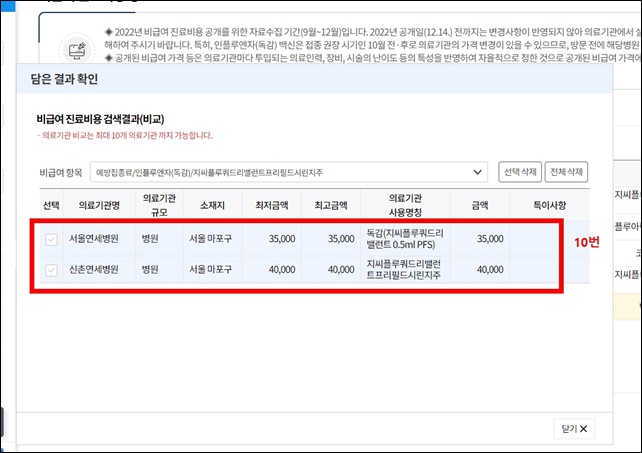Click the 의료기관명 column header
This screenshot has width=642, height=453.
click(x=99, y=205)
